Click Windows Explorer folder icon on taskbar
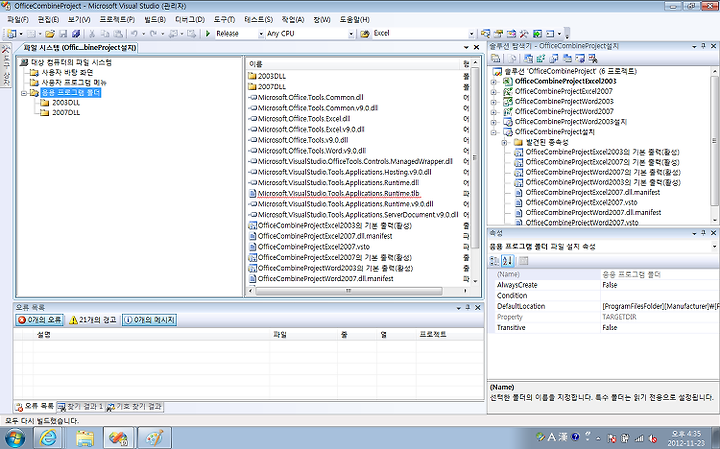The image size is (720, 449). [x=85, y=438]
